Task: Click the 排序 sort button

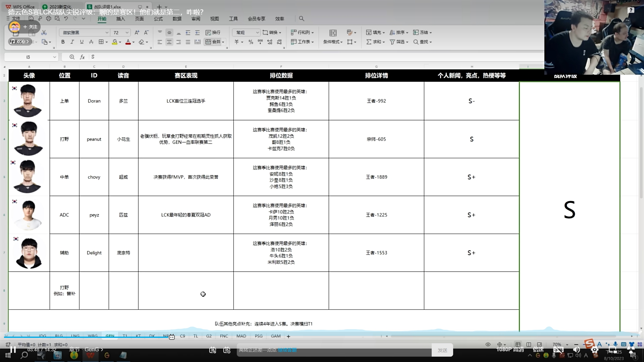Action: click(x=399, y=33)
